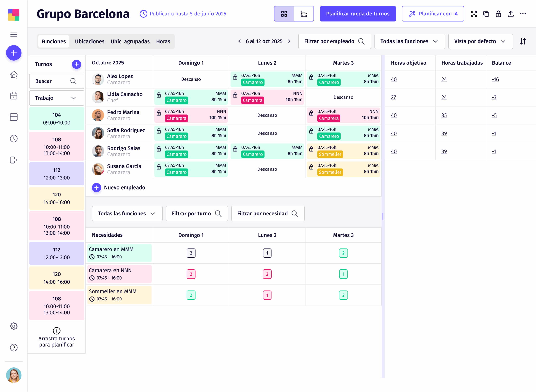
Task: Open the Vista por defecto dropdown
Action: [x=480, y=41]
